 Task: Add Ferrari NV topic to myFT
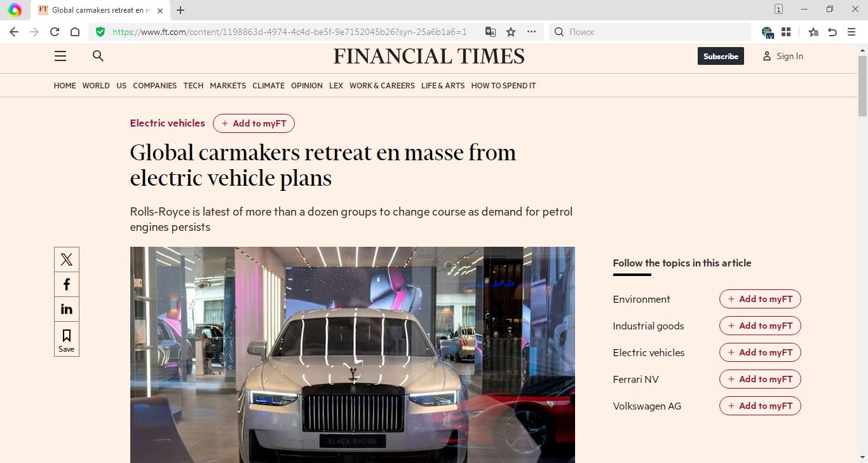pyautogui.click(x=760, y=379)
